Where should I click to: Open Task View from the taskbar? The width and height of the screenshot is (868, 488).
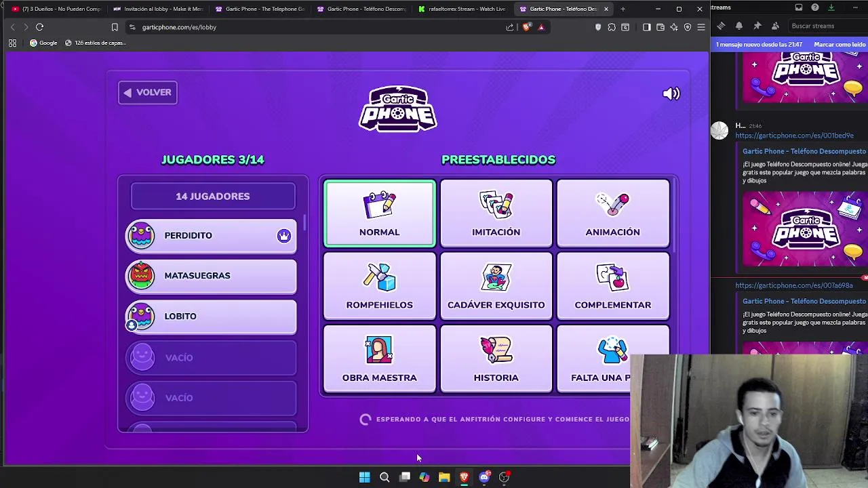[405, 477]
